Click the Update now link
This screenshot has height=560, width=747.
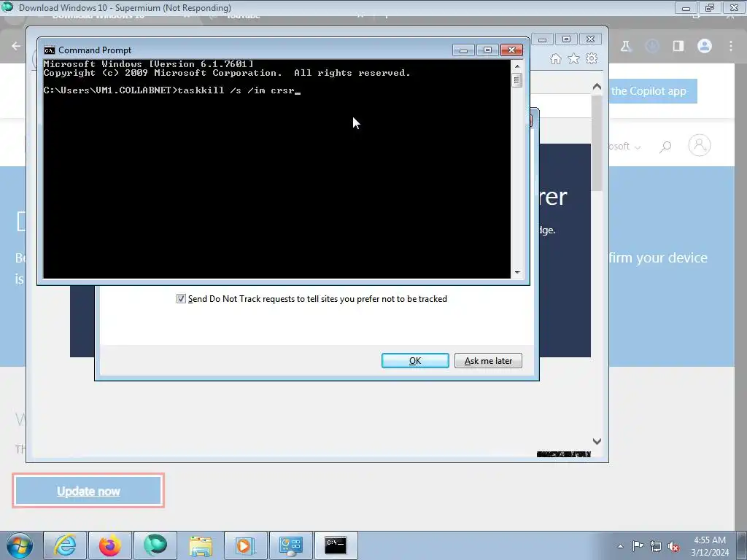coord(88,491)
